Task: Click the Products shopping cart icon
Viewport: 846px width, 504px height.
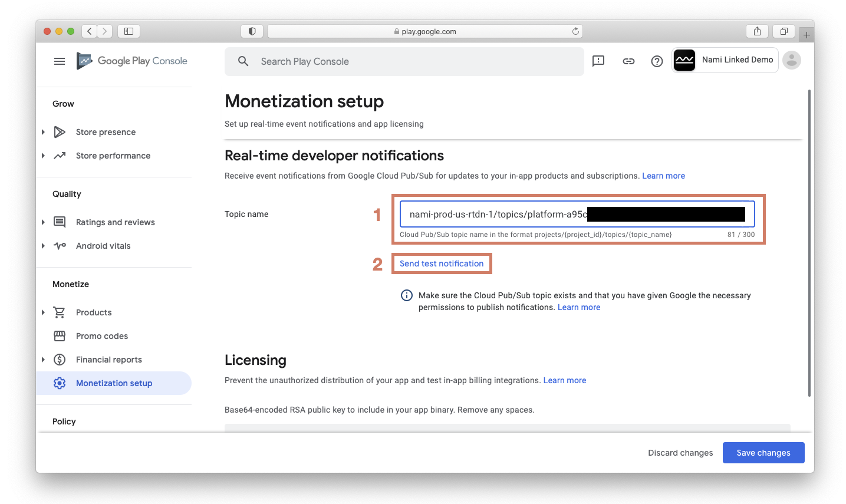Action: (x=60, y=312)
